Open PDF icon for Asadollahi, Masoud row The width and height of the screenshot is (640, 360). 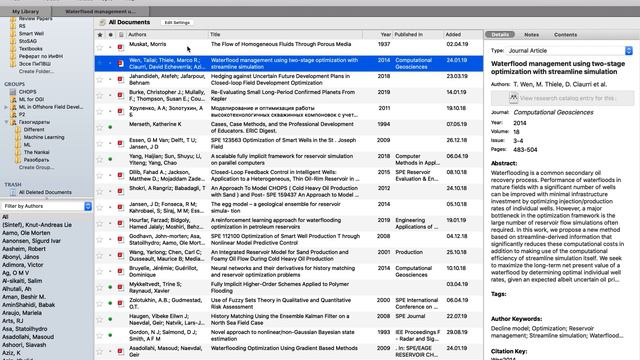(x=121, y=351)
